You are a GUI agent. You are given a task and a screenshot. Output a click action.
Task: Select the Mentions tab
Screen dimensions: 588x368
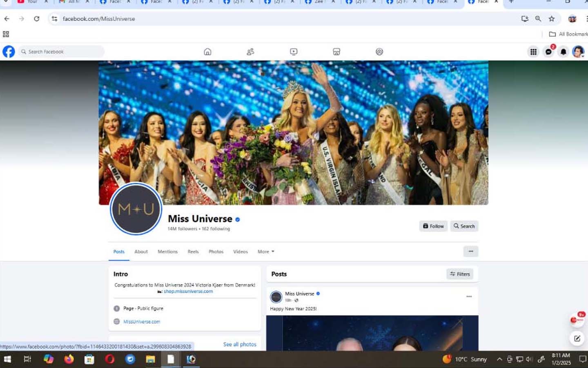[x=167, y=252]
